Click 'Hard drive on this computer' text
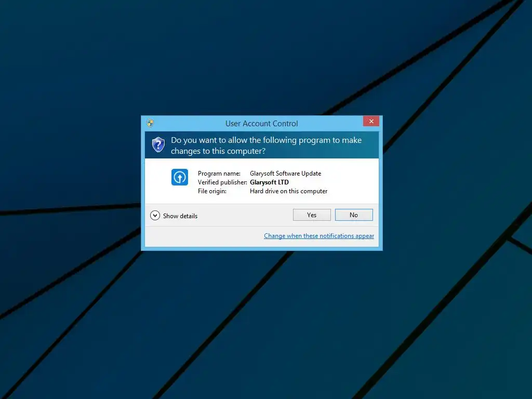This screenshot has height=399, width=532. pyautogui.click(x=289, y=191)
